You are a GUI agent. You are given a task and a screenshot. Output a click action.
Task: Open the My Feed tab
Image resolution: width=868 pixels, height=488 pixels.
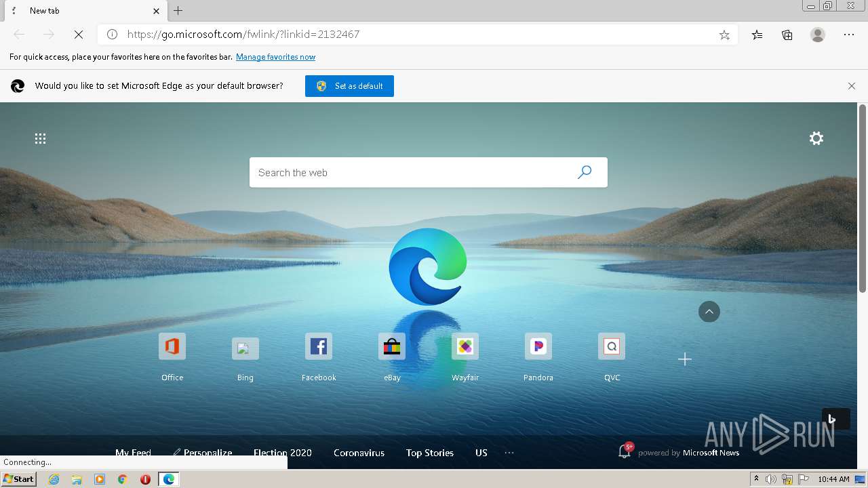(x=133, y=453)
